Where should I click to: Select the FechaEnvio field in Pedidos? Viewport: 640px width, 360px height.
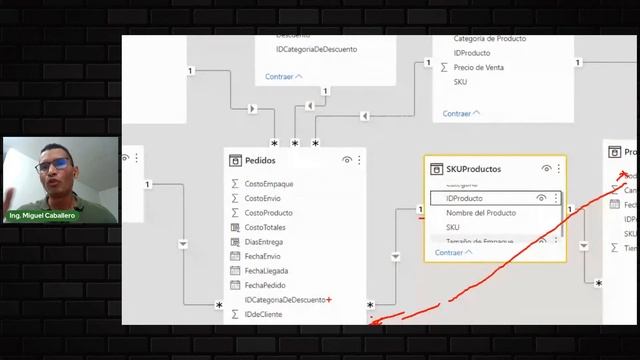pos(262,256)
